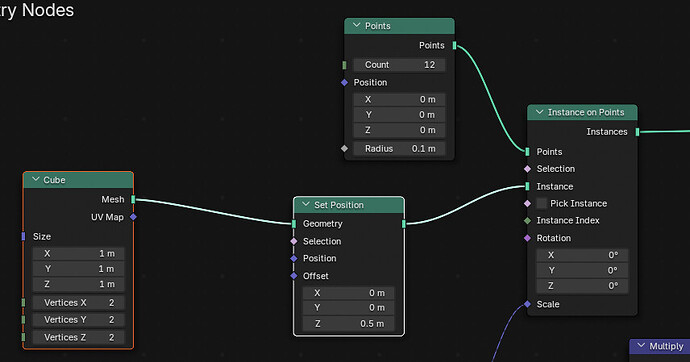This screenshot has height=362, width=690.
Task: Click the Instances output socket
Action: pyautogui.click(x=637, y=132)
